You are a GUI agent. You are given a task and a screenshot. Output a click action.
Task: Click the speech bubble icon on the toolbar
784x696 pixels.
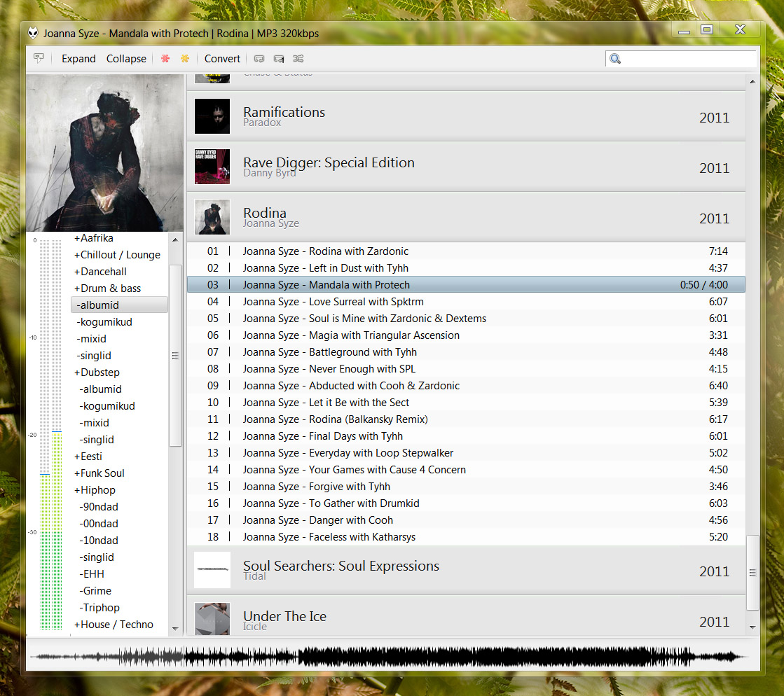(39, 59)
